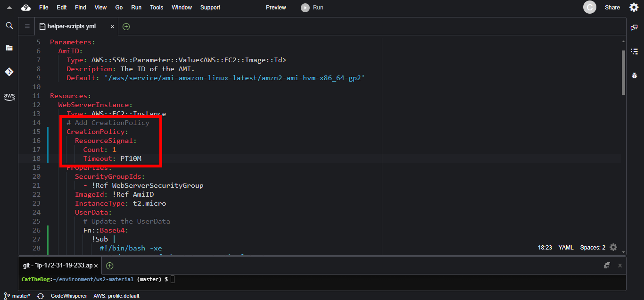The width and height of the screenshot is (644, 300).
Task: Toggle CodeWhisperer in status bar
Action: pyautogui.click(x=68, y=296)
